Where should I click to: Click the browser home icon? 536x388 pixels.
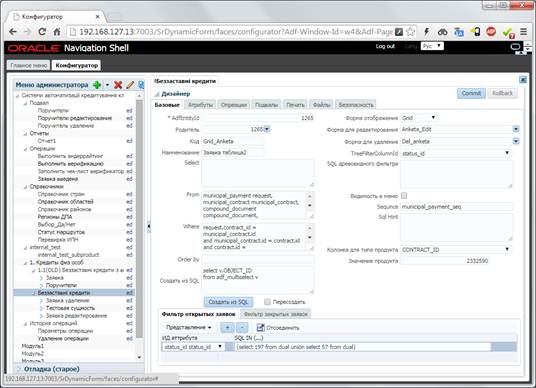[x=57, y=32]
